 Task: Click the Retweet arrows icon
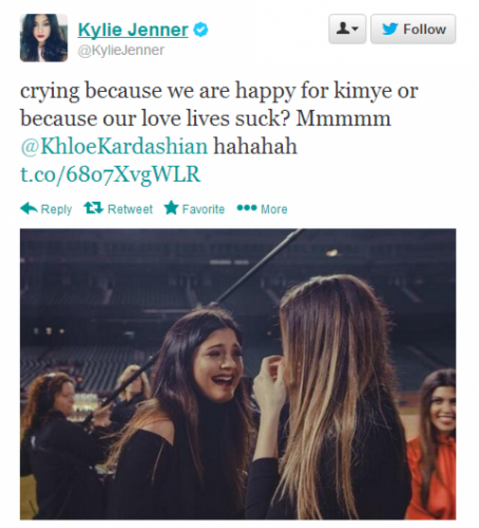[x=93, y=208]
